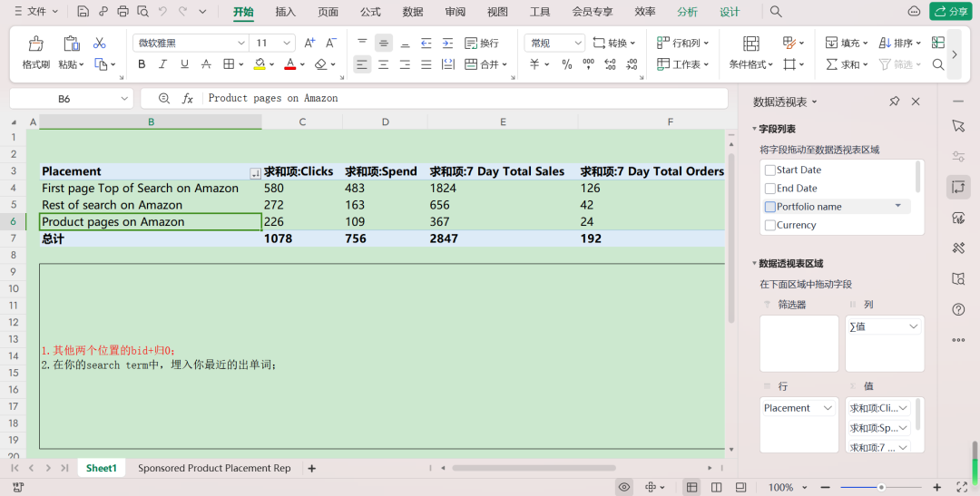Close the PivotTable pane
This screenshot has height=496, width=980.
point(916,102)
